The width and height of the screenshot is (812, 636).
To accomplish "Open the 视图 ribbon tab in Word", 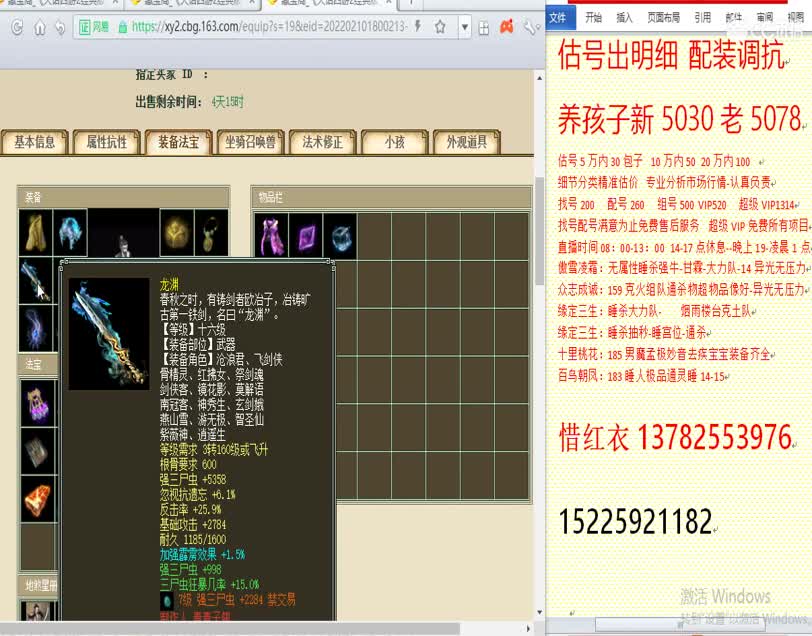I will coord(795,18).
